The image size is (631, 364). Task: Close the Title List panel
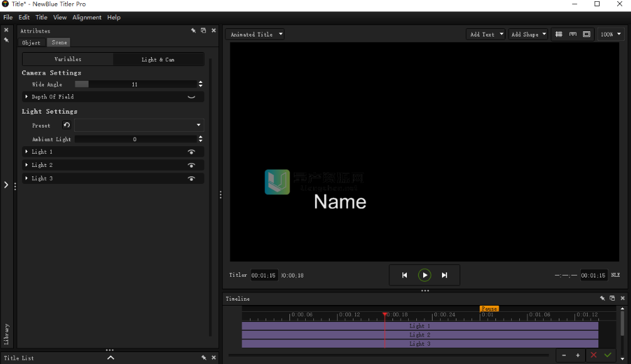pos(213,358)
